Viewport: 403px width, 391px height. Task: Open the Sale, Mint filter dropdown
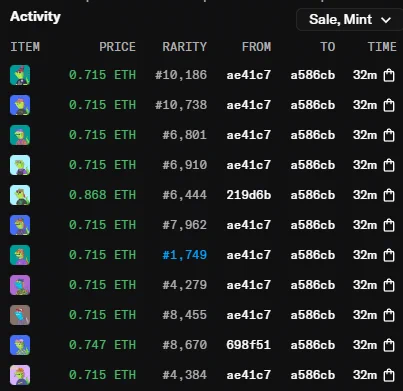(349, 19)
